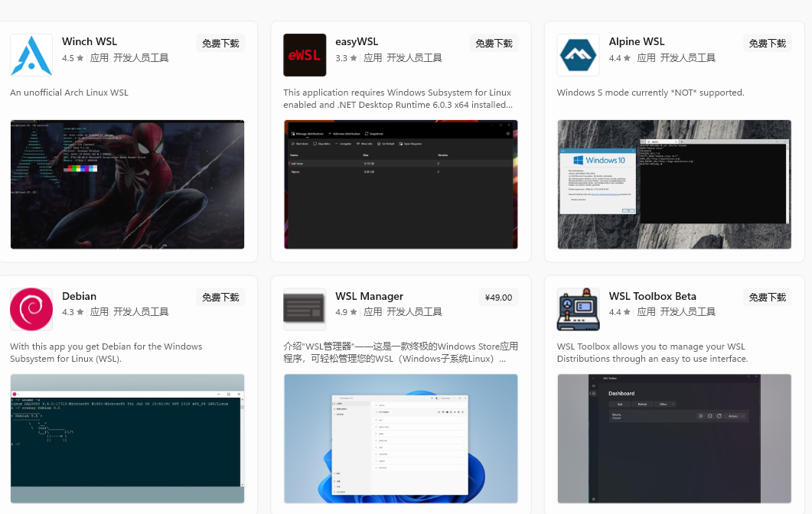
Task: Click the Winch WSL 开发人员工具 category label
Action: pyautogui.click(x=141, y=58)
